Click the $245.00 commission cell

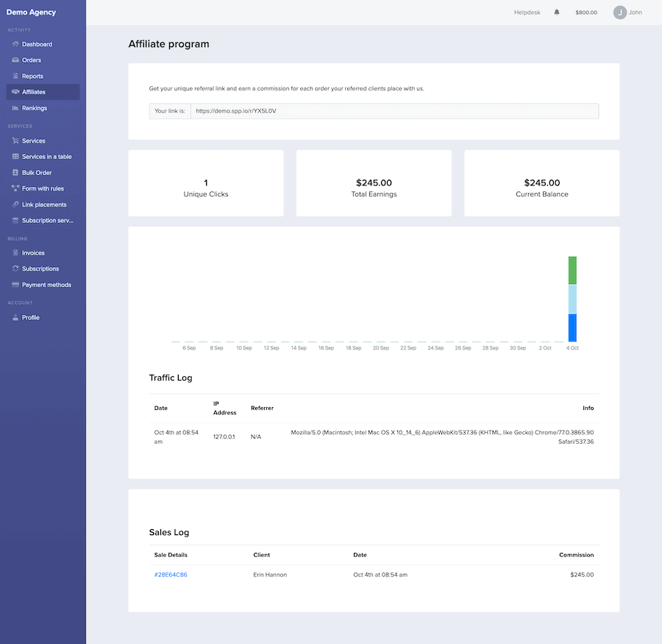[x=582, y=575]
